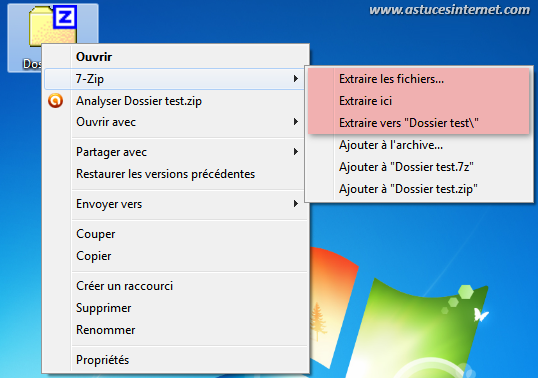The width and height of the screenshot is (538, 378).
Task: Expand the 7-Zip submenu arrow
Action: pos(295,79)
